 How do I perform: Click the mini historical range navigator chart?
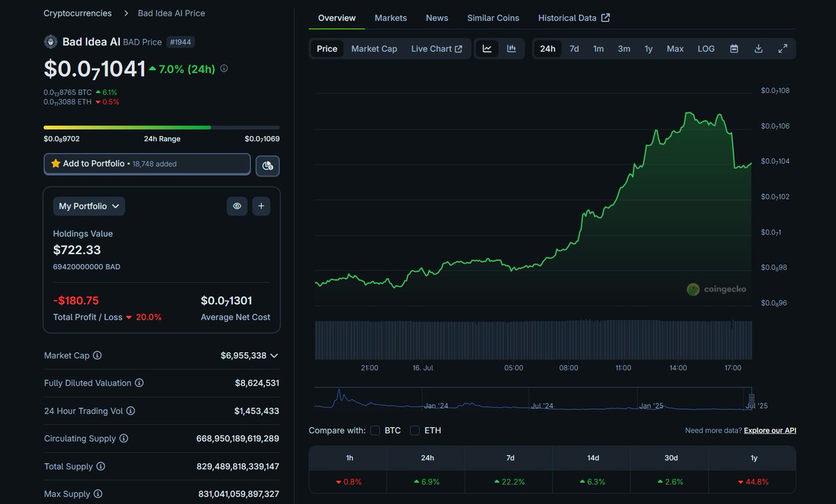tap(533, 398)
